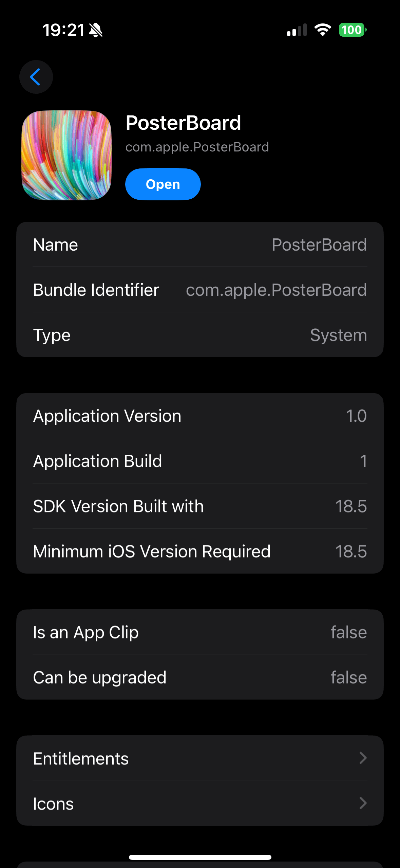Tap the Application Build row

pyautogui.click(x=200, y=461)
